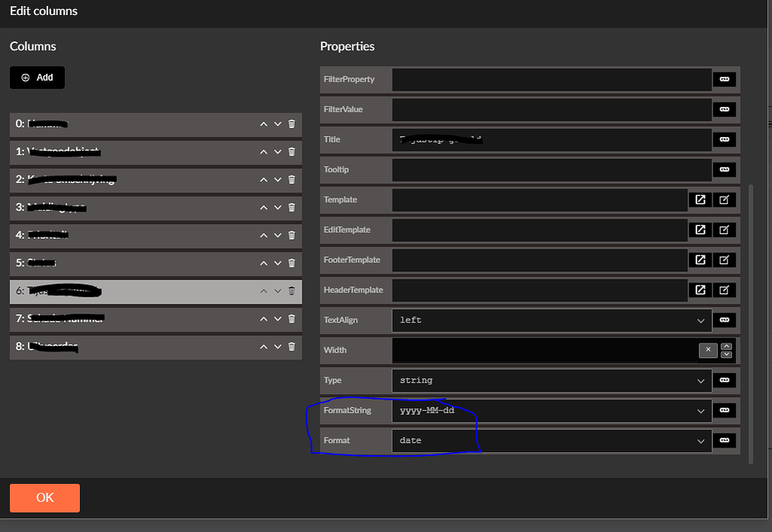Delete column 8 with trash icon
Image resolution: width=772 pixels, height=532 pixels.
pos(292,347)
